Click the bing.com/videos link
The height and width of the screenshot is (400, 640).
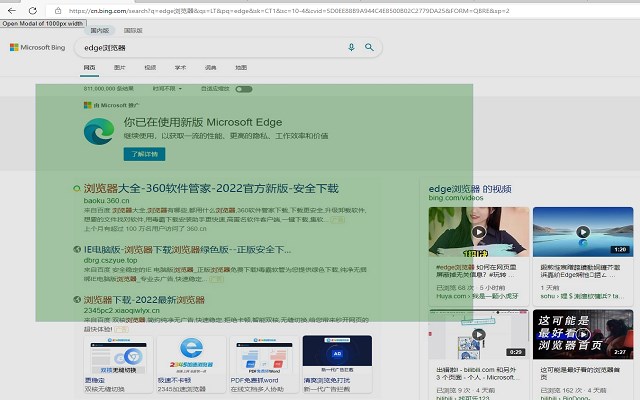456,198
